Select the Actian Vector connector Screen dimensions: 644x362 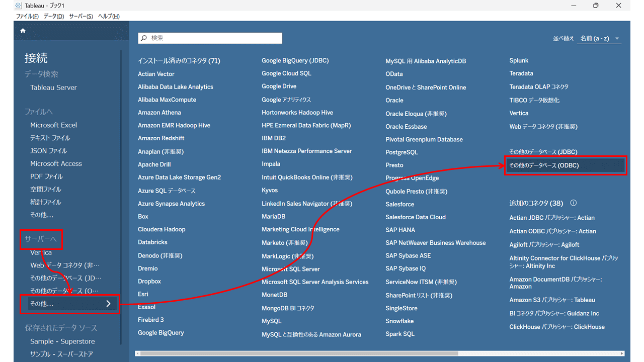click(x=156, y=74)
